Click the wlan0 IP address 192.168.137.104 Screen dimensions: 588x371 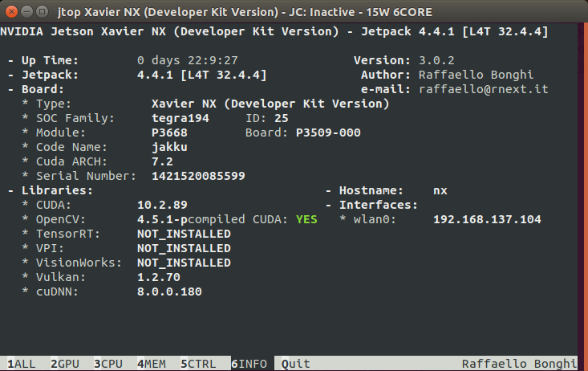pos(487,219)
